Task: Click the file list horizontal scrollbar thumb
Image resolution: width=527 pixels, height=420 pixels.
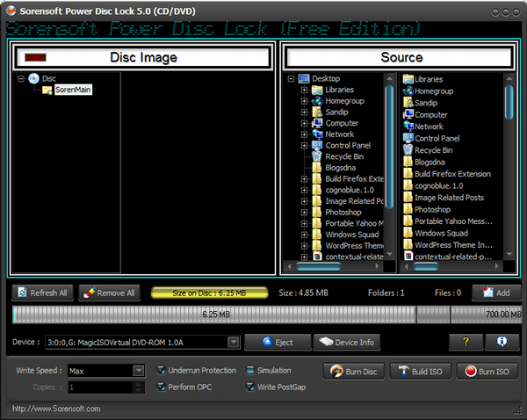Action: [425, 266]
